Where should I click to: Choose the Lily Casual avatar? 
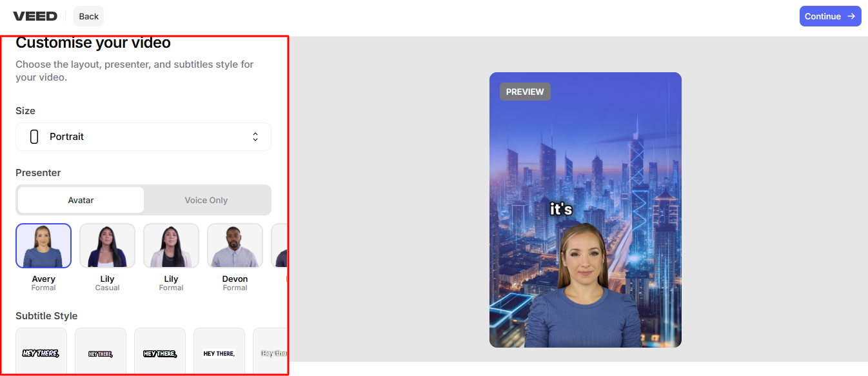point(107,246)
